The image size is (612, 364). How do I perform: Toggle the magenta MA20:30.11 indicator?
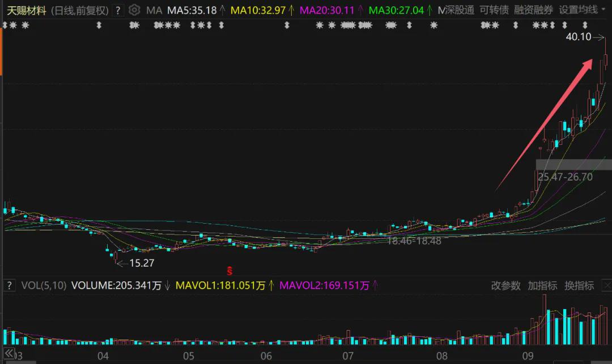pyautogui.click(x=326, y=10)
